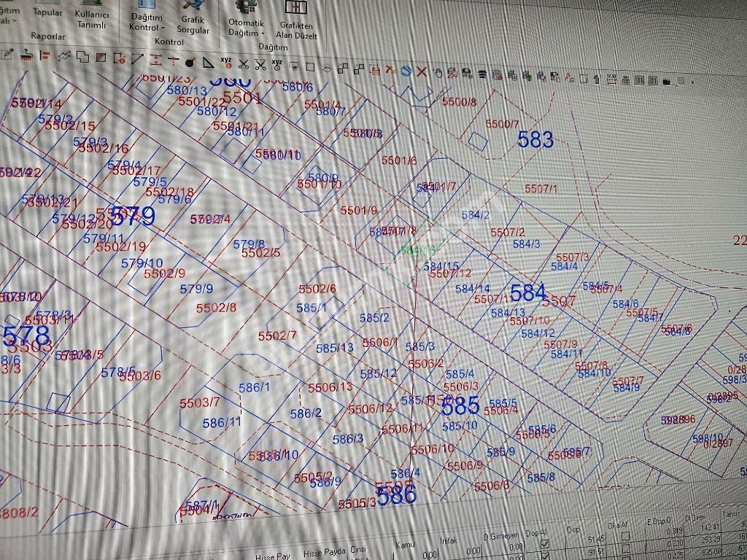The width and height of the screenshot is (747, 560).
Task: Activate the hand pan tool
Action: click(437, 73)
